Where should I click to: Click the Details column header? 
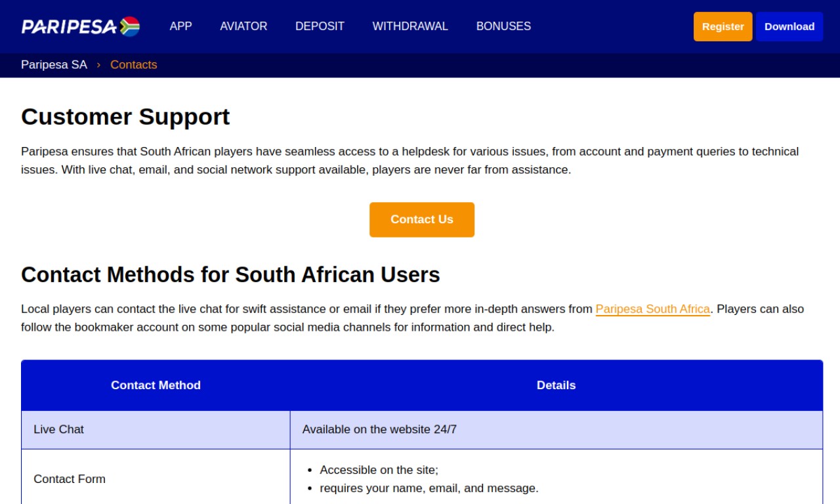tap(556, 385)
